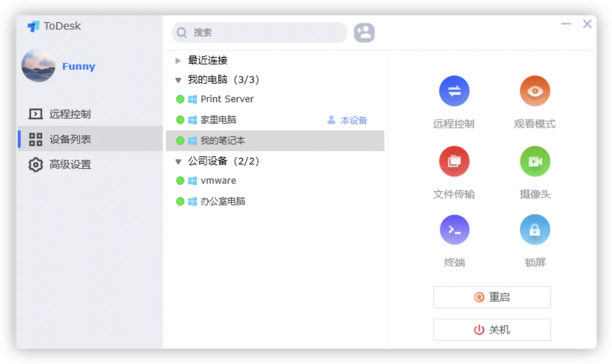612x364 pixels.
Task: Start 远程控制 with the blue round icon
Action: [454, 91]
